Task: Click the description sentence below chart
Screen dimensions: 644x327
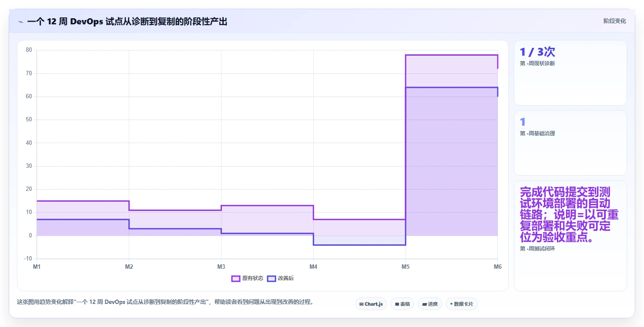Action: point(165,302)
